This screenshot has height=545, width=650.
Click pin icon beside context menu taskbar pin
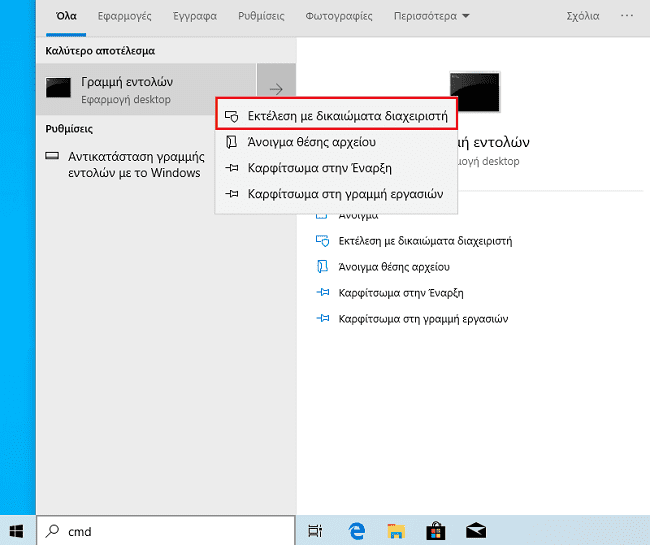pyautogui.click(x=231, y=194)
